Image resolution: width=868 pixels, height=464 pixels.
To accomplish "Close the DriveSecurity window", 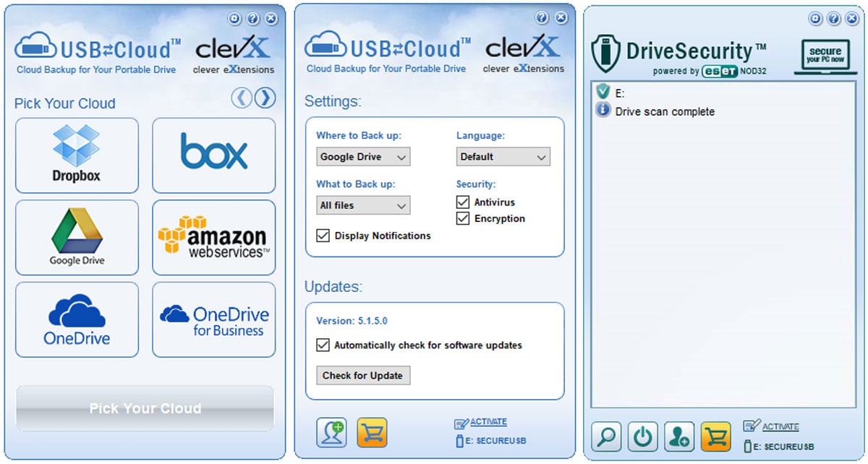I will [x=853, y=18].
